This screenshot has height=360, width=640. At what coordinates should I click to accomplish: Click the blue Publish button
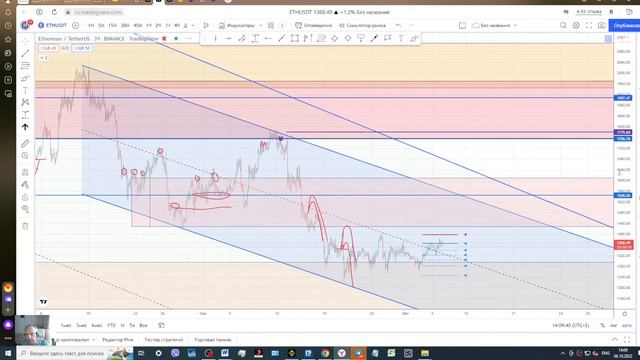point(624,25)
